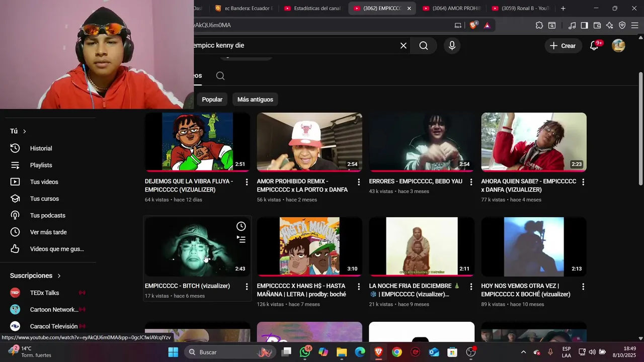Click the install app icon in address bar
This screenshot has width=644, height=362.
[458, 25]
